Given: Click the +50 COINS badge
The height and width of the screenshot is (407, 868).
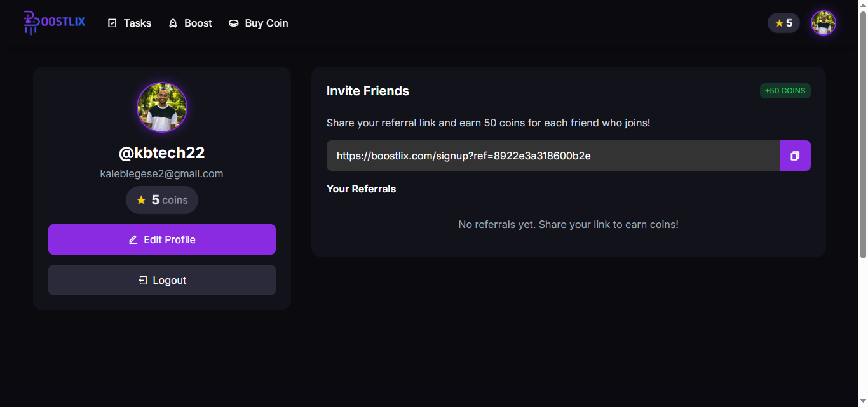Looking at the screenshot, I should pyautogui.click(x=785, y=91).
